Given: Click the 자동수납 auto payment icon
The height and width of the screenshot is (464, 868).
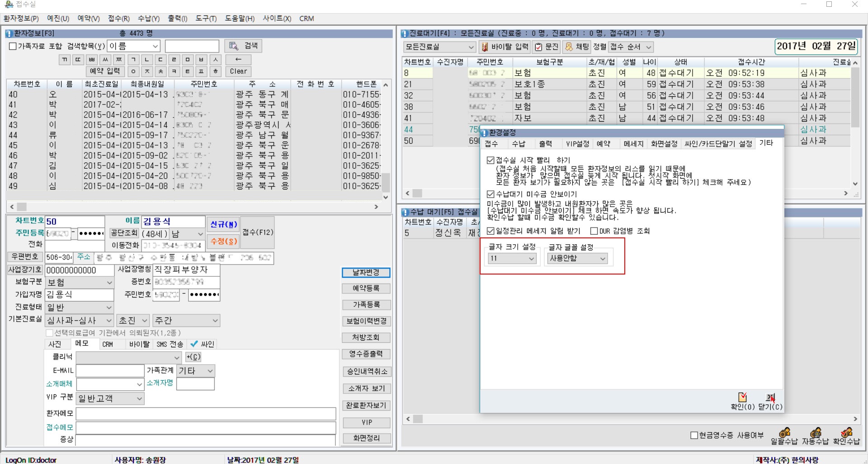Looking at the screenshot, I should [x=815, y=433].
